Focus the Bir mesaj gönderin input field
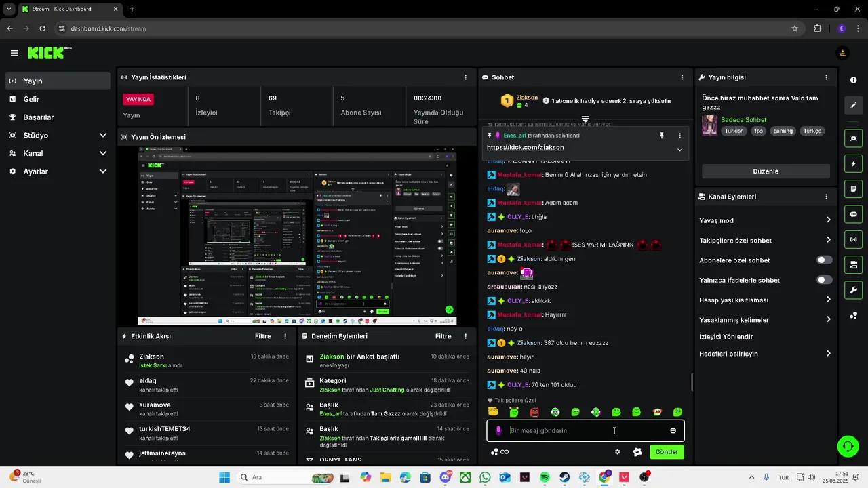Screen dimensions: 868x488 pyautogui.click(x=585, y=430)
